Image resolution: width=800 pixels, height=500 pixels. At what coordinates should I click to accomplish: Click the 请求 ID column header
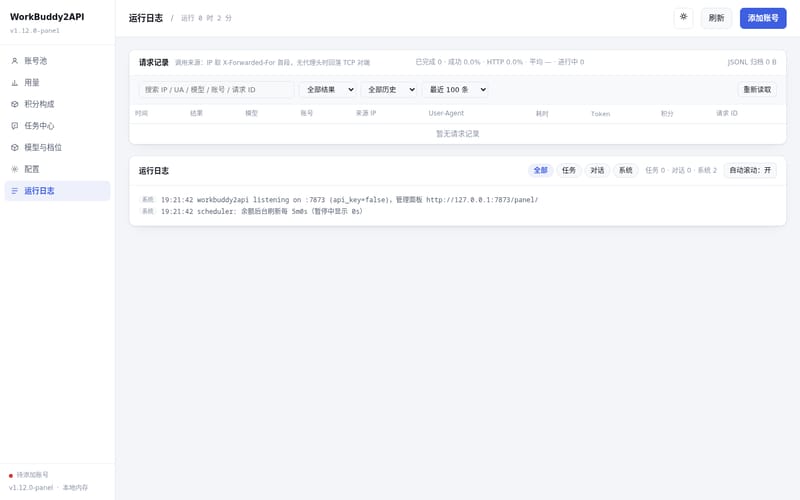click(x=727, y=113)
